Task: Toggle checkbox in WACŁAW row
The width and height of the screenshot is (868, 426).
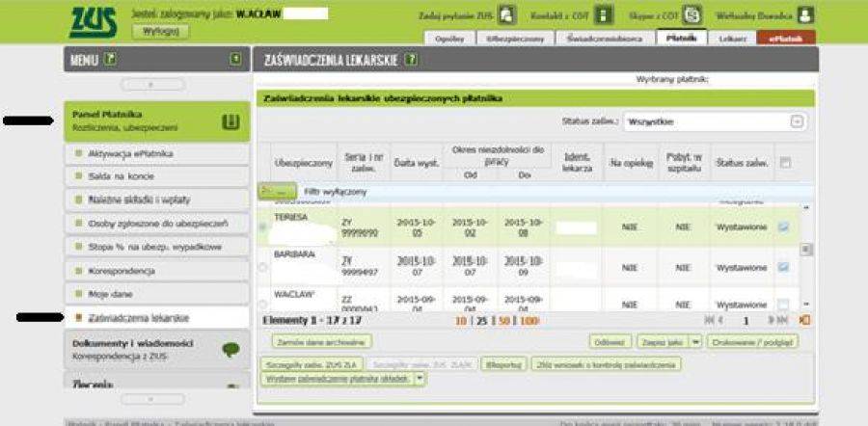Action: click(784, 304)
